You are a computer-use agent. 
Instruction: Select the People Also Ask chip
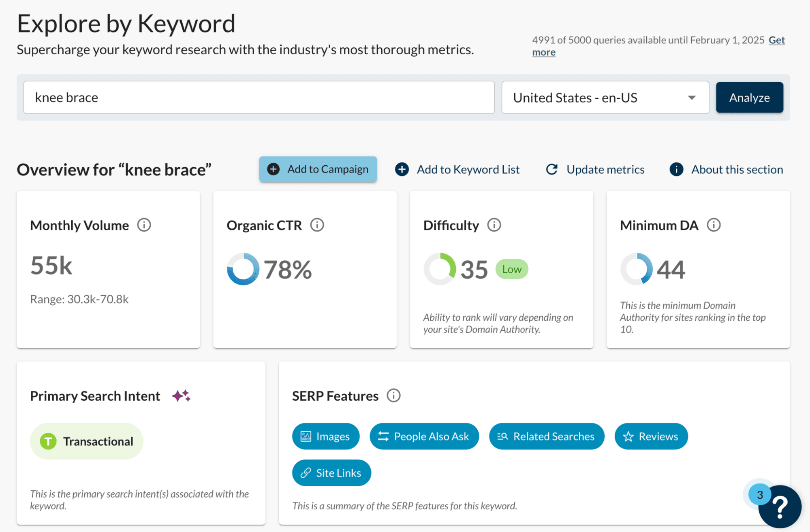point(424,436)
